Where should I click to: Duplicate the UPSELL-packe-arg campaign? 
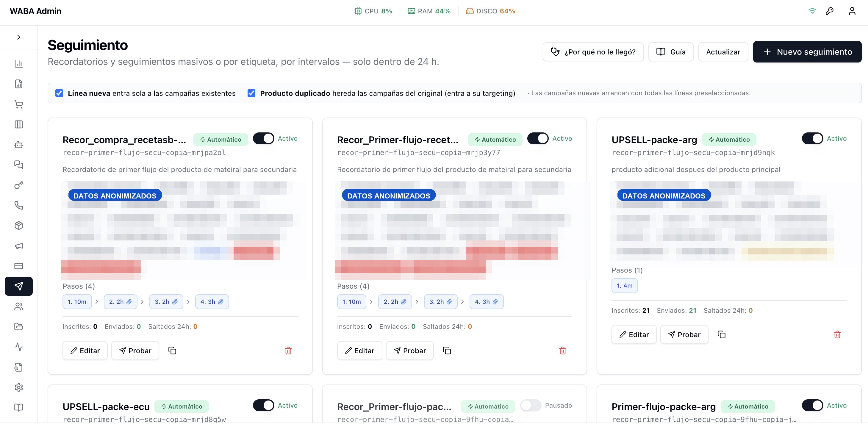pos(721,334)
